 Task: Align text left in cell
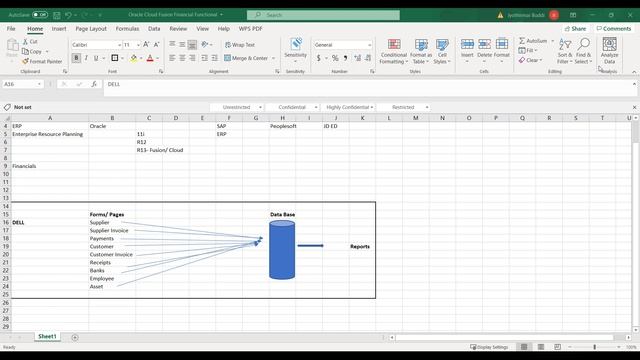172,58
